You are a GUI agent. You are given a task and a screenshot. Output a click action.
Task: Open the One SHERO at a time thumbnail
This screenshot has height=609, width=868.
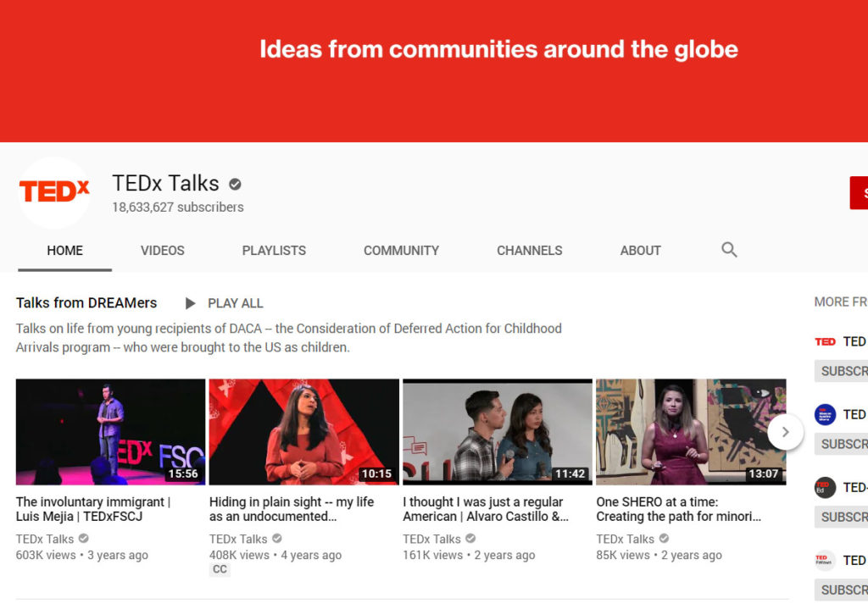[691, 432]
